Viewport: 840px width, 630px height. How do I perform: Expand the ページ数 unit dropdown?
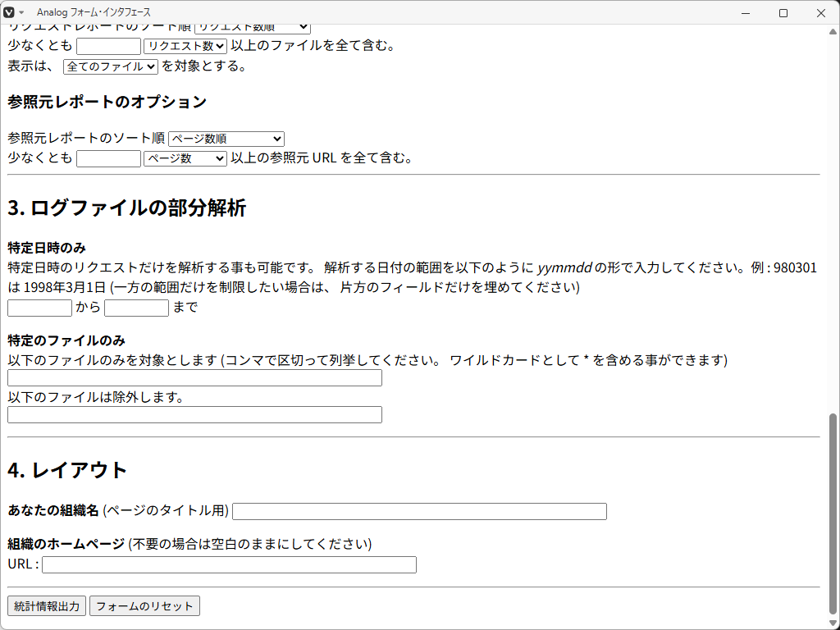click(x=185, y=158)
